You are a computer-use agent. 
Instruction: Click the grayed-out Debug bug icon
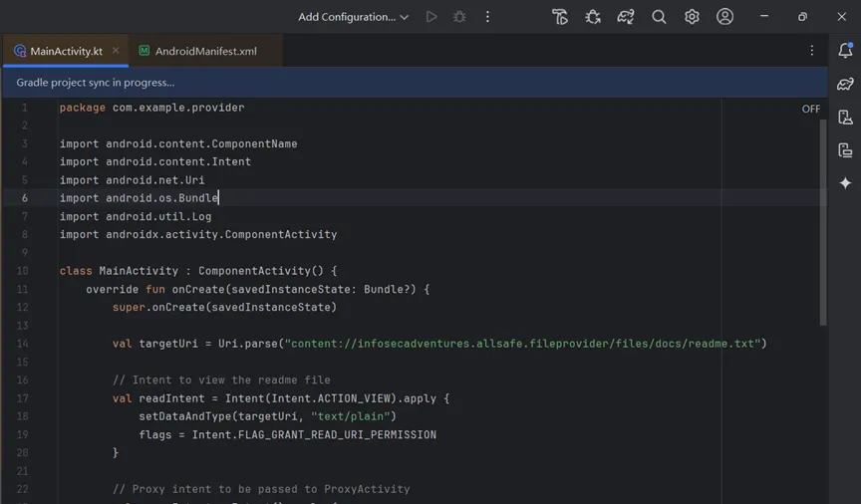click(x=459, y=17)
